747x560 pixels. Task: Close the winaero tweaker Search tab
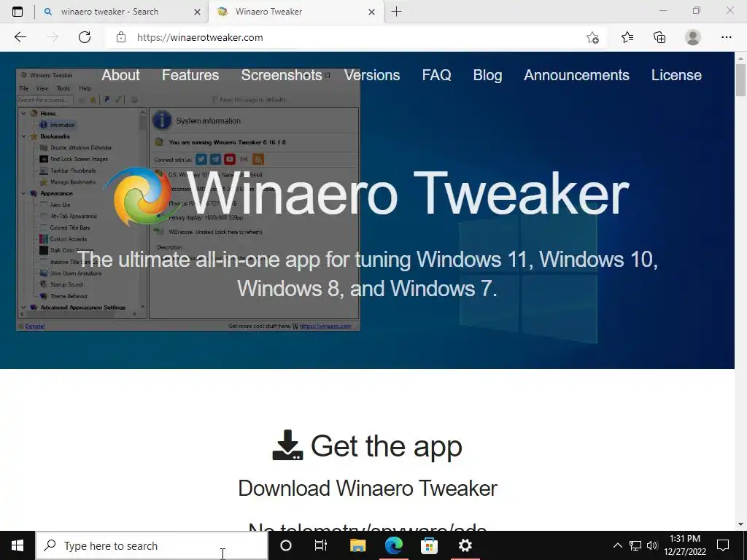[x=197, y=12]
